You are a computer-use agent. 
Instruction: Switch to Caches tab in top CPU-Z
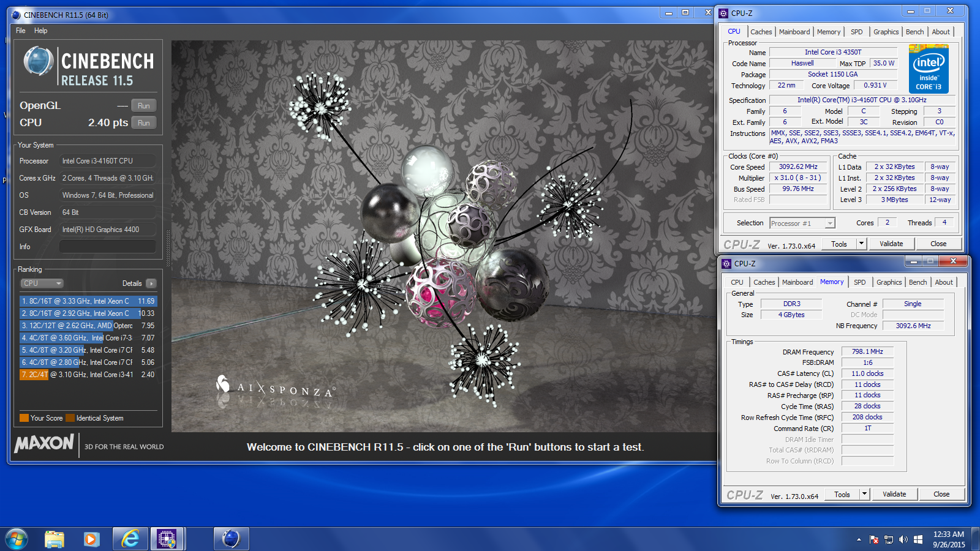pos(761,32)
